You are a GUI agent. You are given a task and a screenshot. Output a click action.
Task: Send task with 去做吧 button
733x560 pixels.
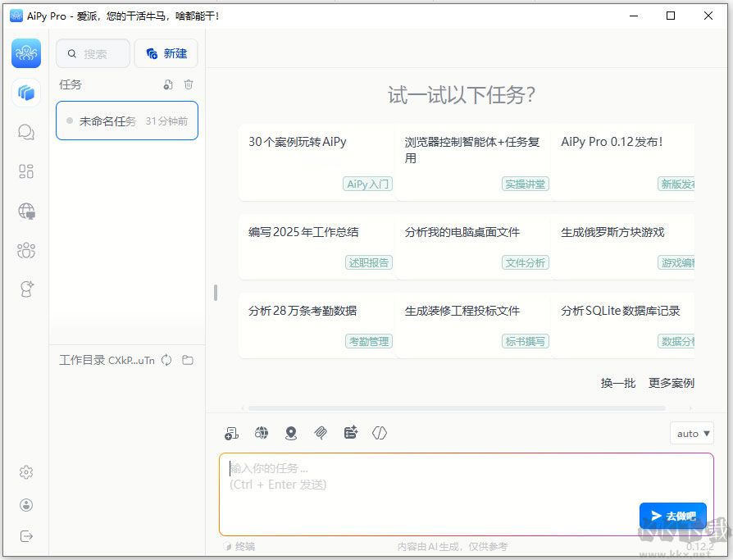coord(672,516)
